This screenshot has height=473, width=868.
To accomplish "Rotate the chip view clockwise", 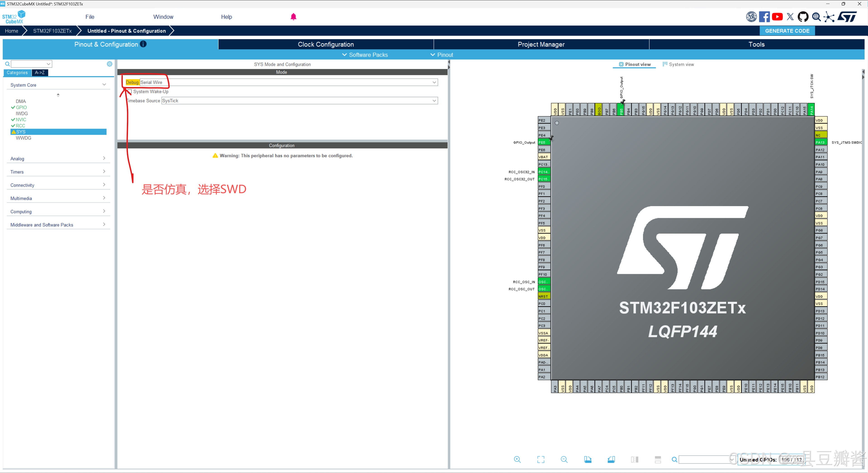I will click(588, 459).
